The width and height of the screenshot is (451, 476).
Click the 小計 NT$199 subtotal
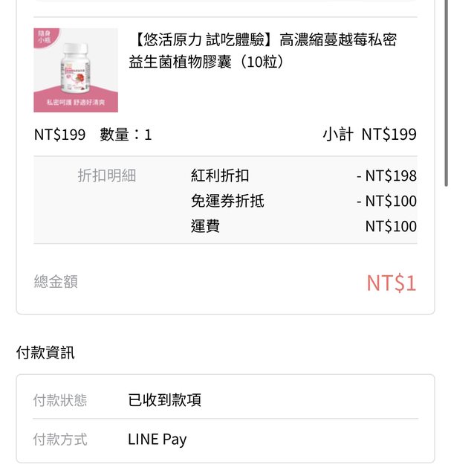click(x=369, y=135)
